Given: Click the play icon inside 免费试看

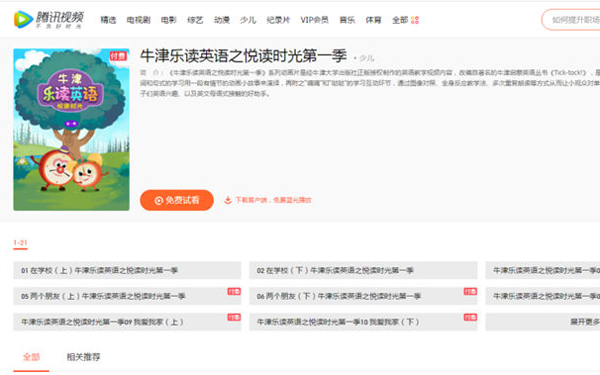Looking at the screenshot, I should (158, 201).
